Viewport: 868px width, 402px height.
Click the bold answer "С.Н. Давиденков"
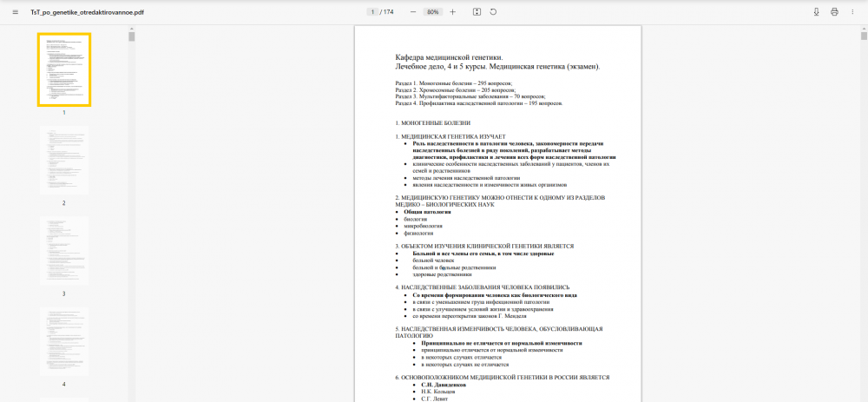[444, 385]
